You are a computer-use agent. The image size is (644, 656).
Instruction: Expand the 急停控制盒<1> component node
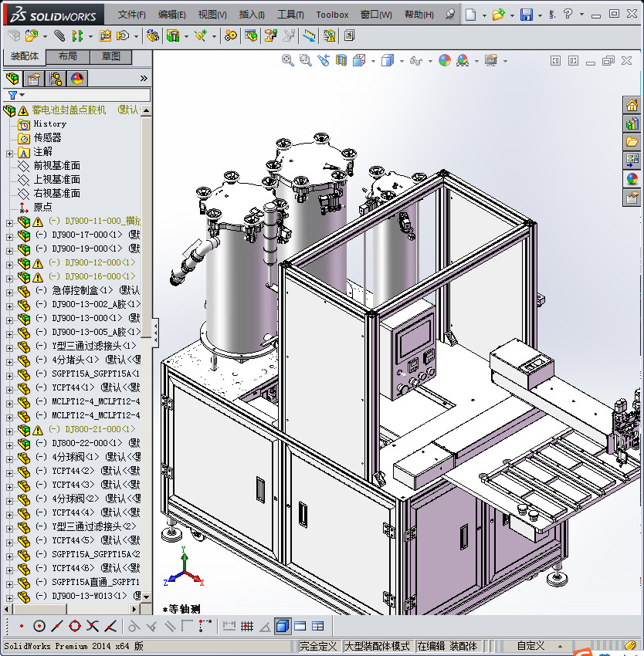point(9,291)
